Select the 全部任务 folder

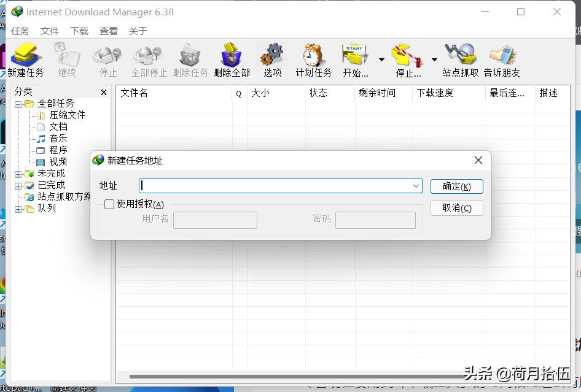(56, 103)
